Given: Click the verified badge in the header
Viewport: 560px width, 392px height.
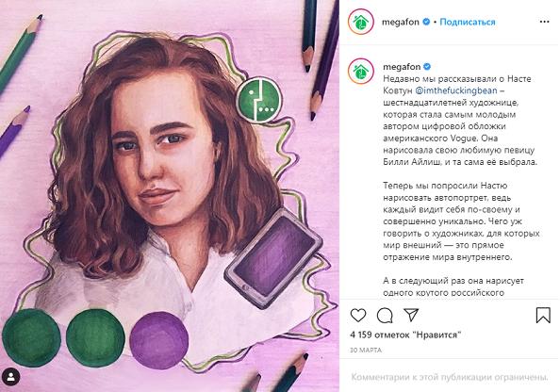Looking at the screenshot, I should coord(426,22).
